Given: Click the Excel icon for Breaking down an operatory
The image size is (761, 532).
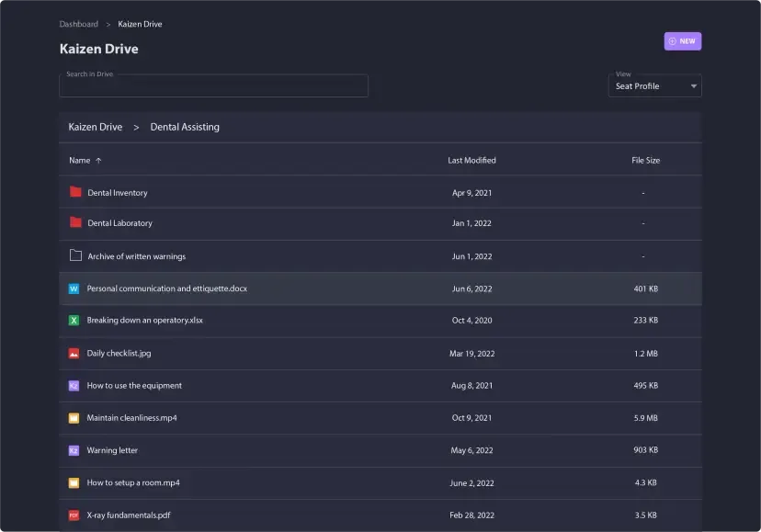Looking at the screenshot, I should click(x=74, y=321).
